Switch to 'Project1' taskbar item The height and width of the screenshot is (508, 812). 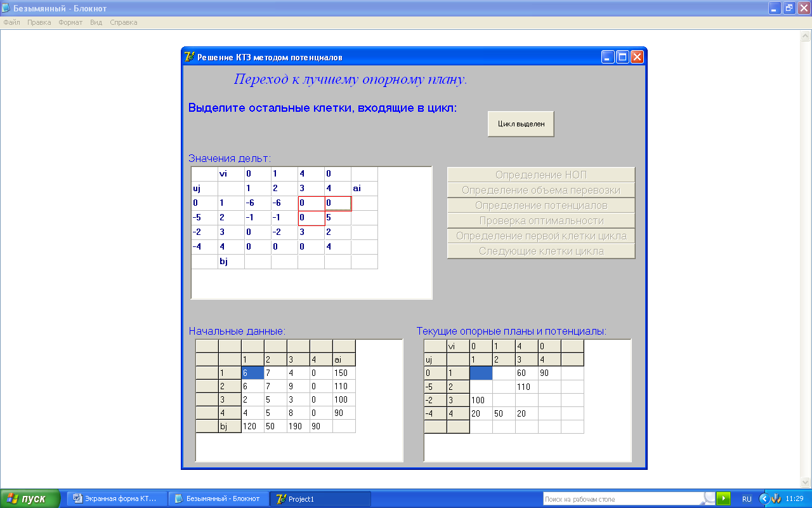click(x=320, y=498)
